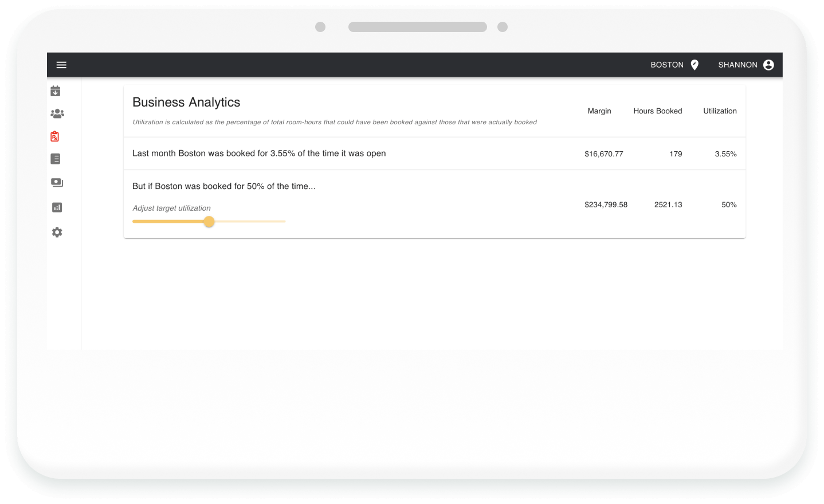Click the Margin column header
The width and height of the screenshot is (824, 504).
[x=599, y=111]
